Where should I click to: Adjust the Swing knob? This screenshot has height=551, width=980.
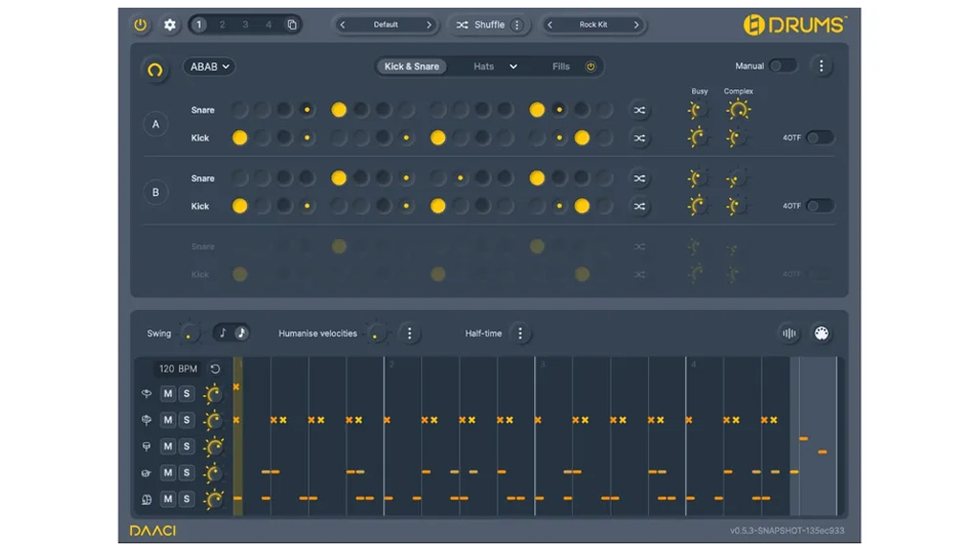(x=189, y=334)
